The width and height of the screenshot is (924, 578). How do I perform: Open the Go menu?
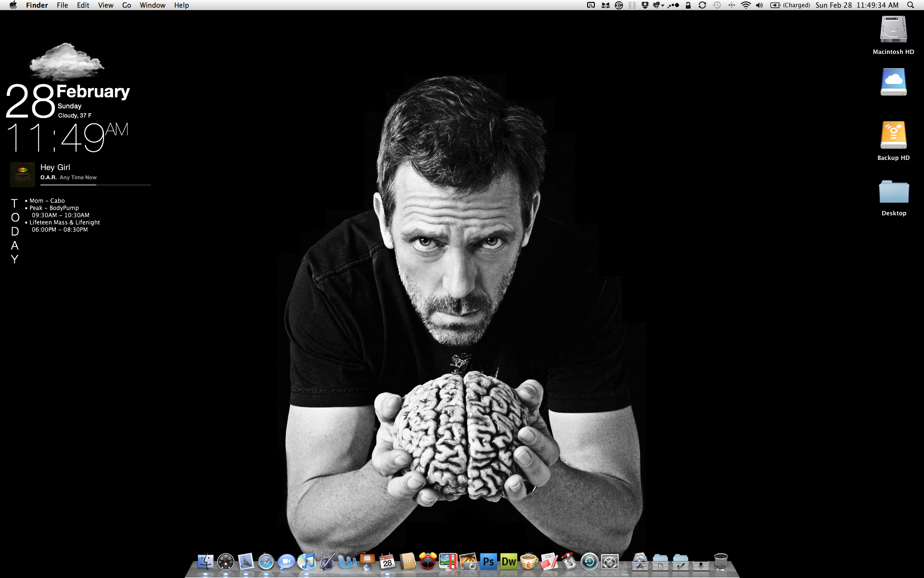coord(127,5)
